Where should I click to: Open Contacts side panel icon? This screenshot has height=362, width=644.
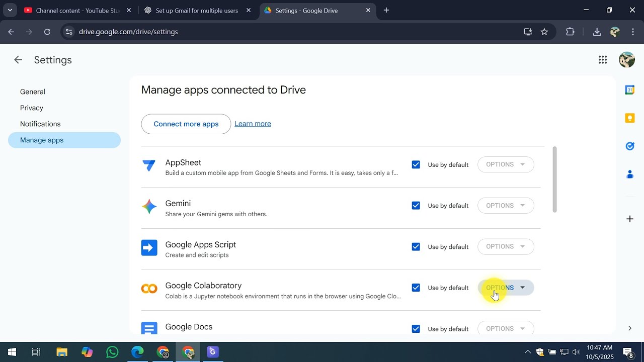(630, 174)
